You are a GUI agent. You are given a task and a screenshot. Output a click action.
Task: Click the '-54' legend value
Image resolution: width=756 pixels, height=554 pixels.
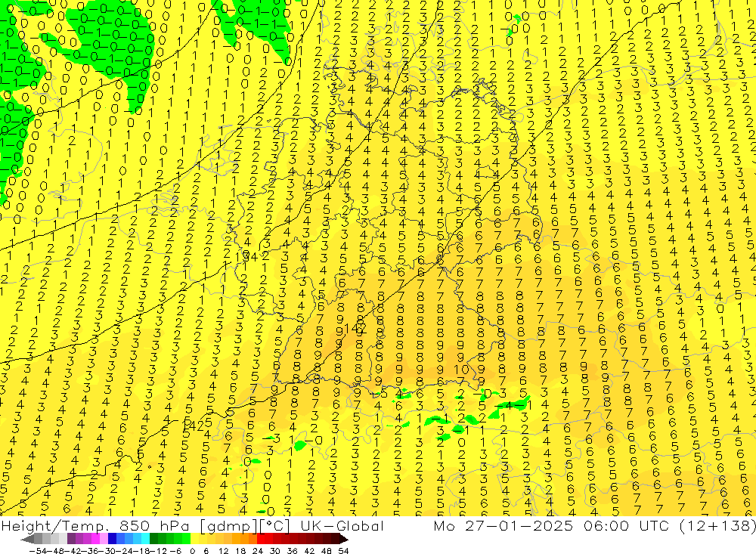point(38,551)
